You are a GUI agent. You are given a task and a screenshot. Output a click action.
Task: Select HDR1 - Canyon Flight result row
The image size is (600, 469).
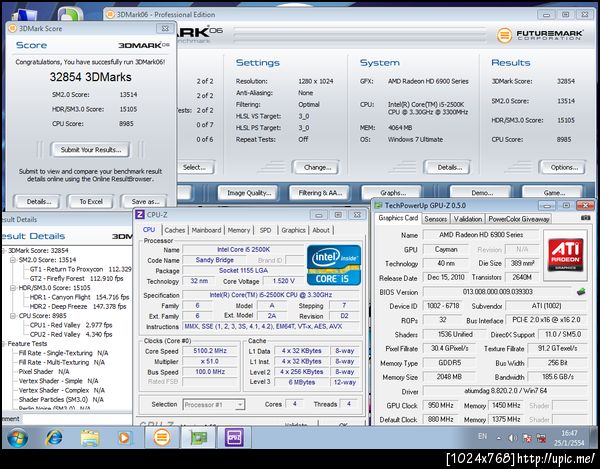(x=80, y=297)
